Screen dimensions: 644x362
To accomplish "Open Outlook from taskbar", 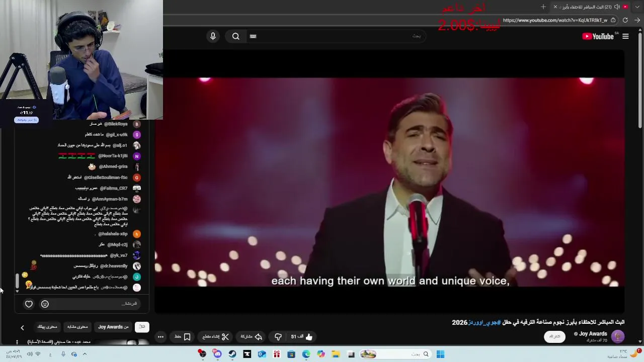I will tap(262, 354).
